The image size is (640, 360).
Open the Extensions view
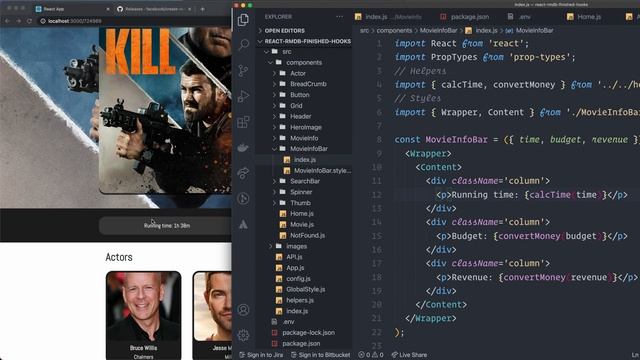click(243, 122)
